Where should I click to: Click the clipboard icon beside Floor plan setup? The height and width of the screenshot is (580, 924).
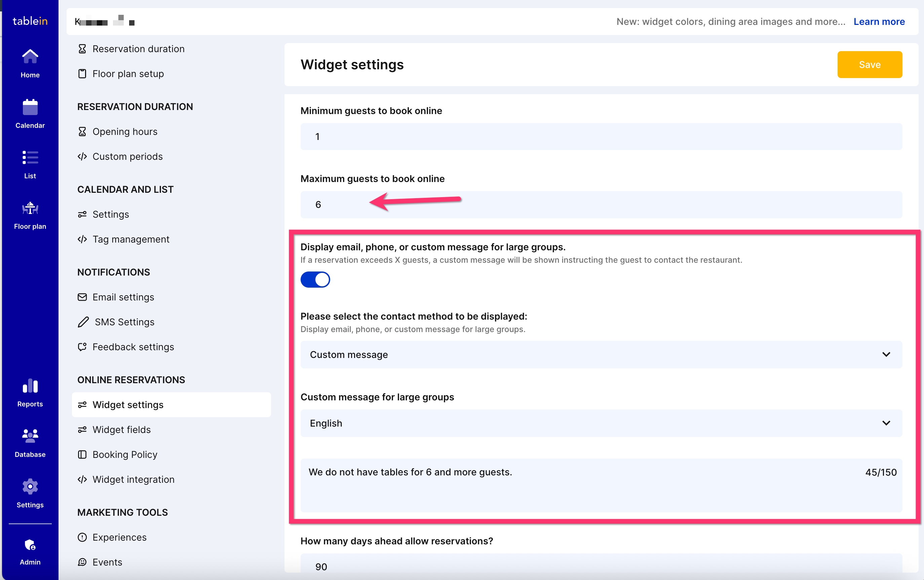tap(82, 74)
